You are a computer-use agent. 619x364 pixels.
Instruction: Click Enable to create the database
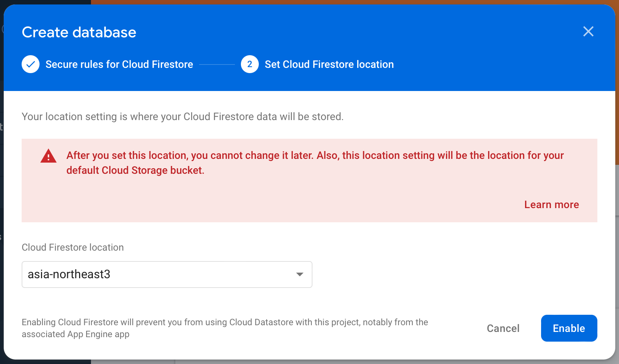pyautogui.click(x=569, y=328)
